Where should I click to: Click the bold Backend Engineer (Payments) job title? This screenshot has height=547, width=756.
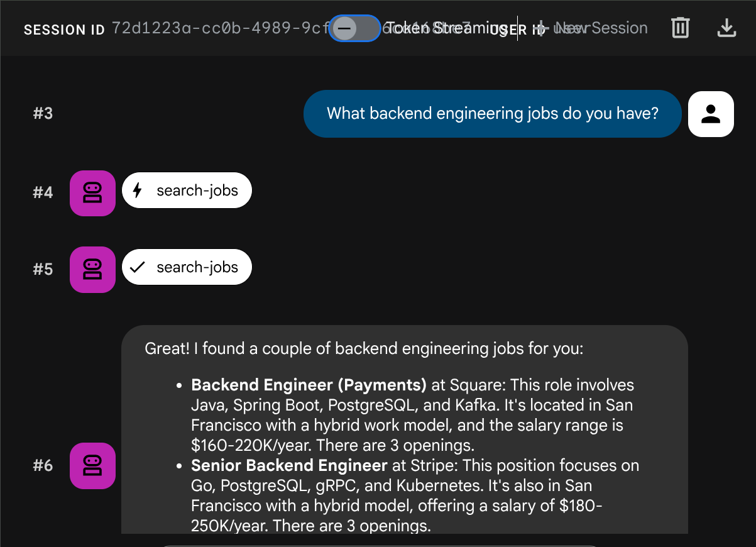click(309, 385)
